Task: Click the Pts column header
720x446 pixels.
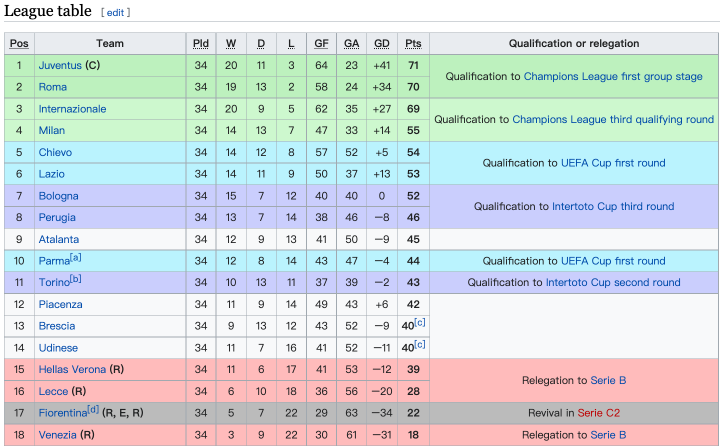Action: coord(413,43)
